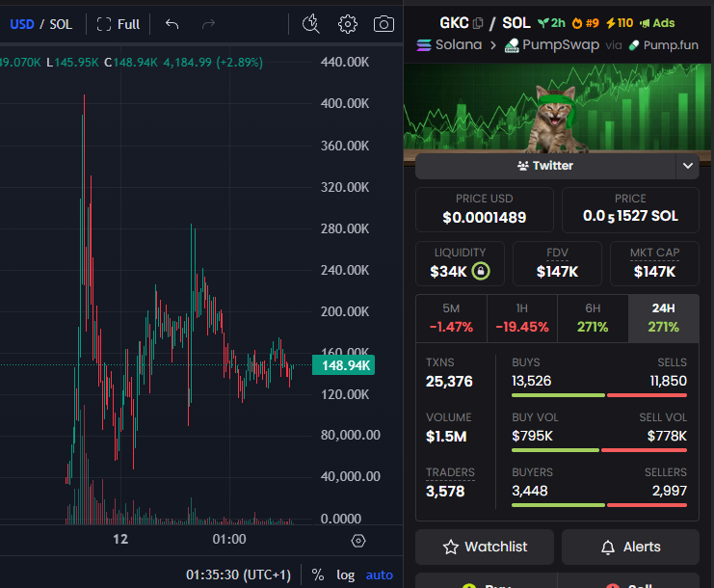Click the TXNS 25,376 value

point(449,381)
